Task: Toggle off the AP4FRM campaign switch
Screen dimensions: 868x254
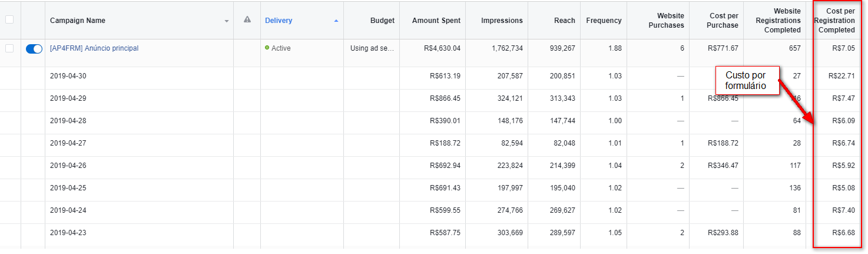Action: click(x=34, y=49)
